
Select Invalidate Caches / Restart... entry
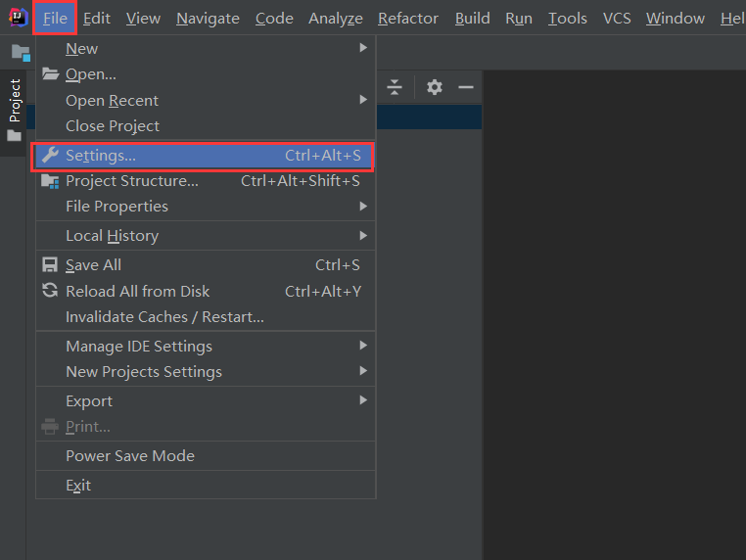tap(206, 317)
